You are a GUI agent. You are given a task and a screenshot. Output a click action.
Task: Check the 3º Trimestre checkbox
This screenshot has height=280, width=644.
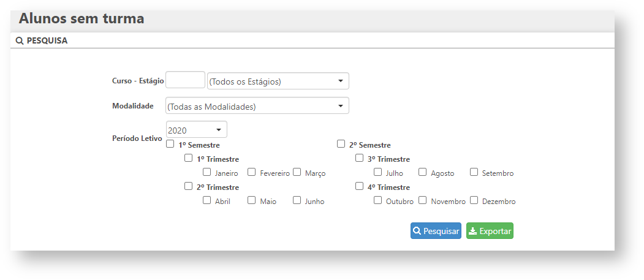(360, 158)
